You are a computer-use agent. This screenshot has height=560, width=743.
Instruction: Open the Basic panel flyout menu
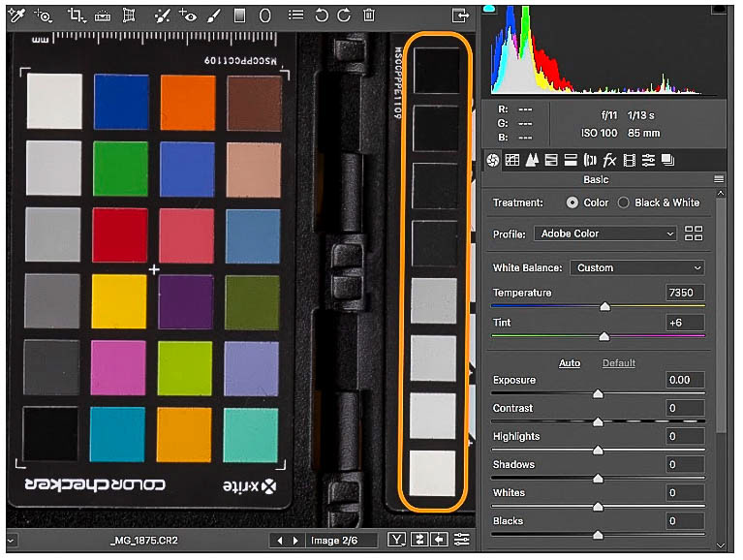(719, 179)
